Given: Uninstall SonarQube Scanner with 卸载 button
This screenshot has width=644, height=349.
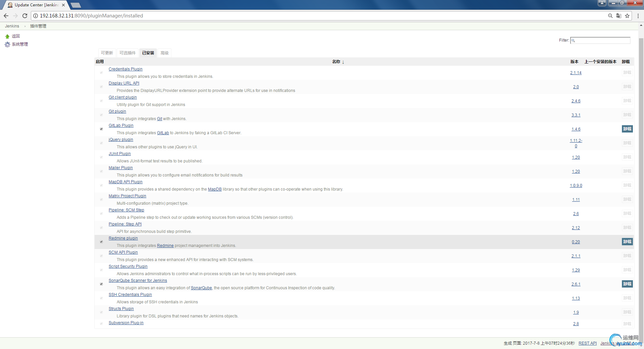Looking at the screenshot, I should [x=627, y=284].
